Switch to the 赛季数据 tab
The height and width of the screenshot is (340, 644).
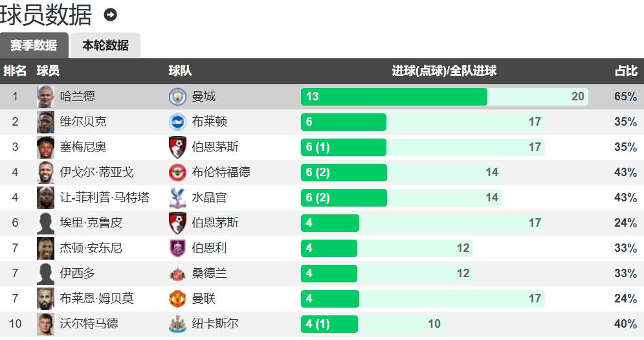click(x=34, y=45)
